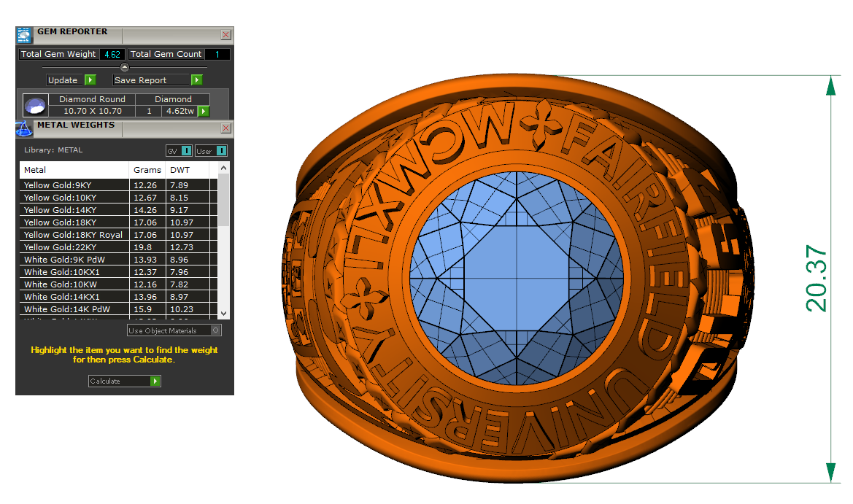Enable Use Object Materials option
Viewport: 853px width, 504px height.
[215, 330]
